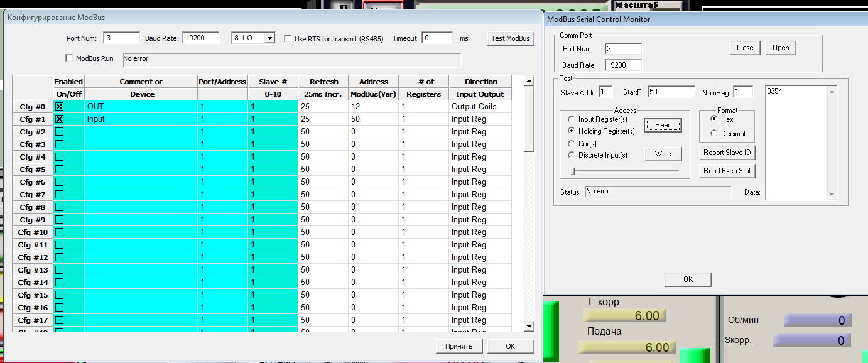Click Test ModBus button
This screenshot has width=868, height=363.
(x=511, y=38)
